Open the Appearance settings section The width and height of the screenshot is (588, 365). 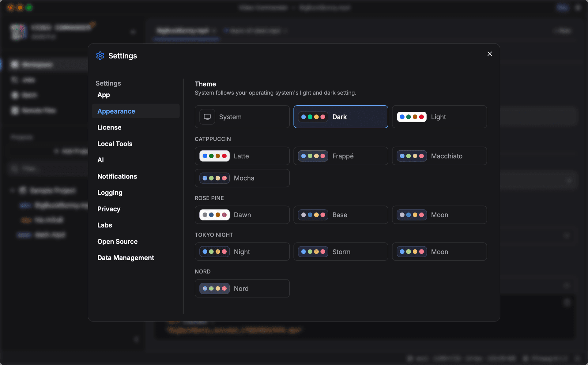coord(136,111)
